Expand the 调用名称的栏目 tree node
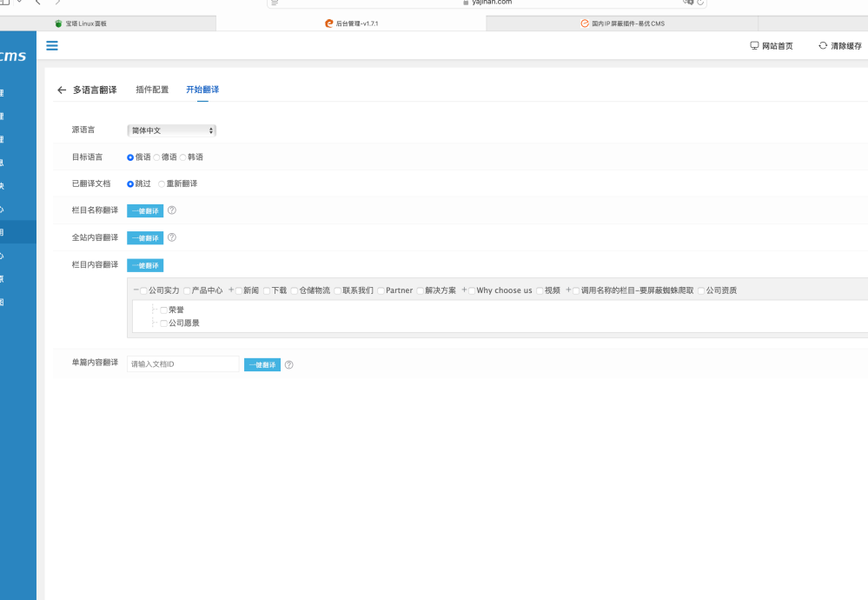 568,290
